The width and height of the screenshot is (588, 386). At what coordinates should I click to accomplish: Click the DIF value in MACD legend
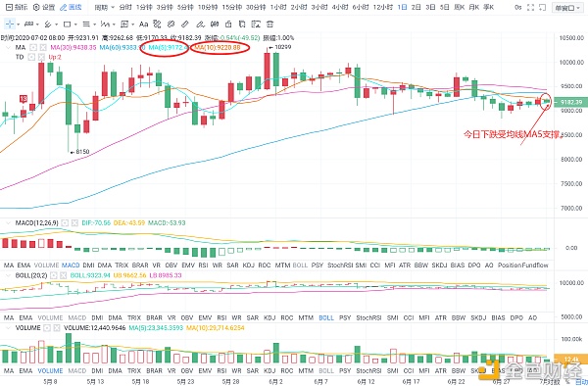96,223
